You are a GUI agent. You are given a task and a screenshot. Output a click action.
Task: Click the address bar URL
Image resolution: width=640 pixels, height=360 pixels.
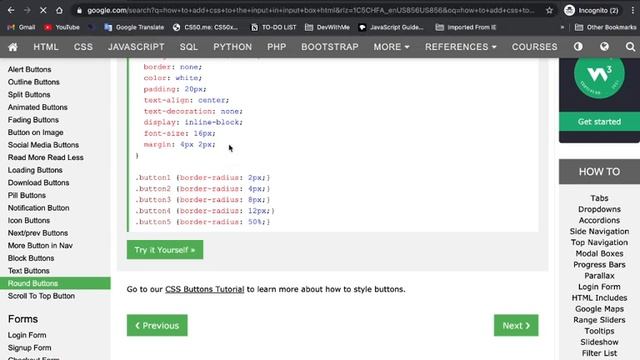(x=310, y=11)
